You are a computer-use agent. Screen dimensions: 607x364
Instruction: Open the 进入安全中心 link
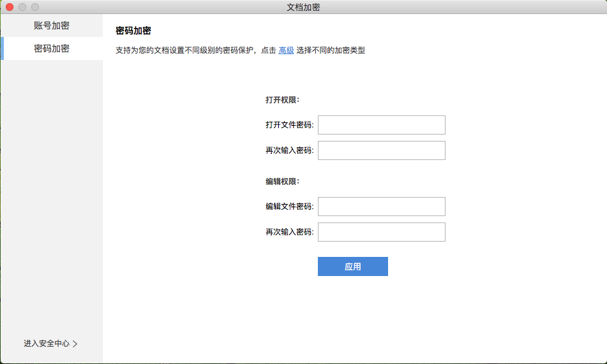(x=50, y=344)
